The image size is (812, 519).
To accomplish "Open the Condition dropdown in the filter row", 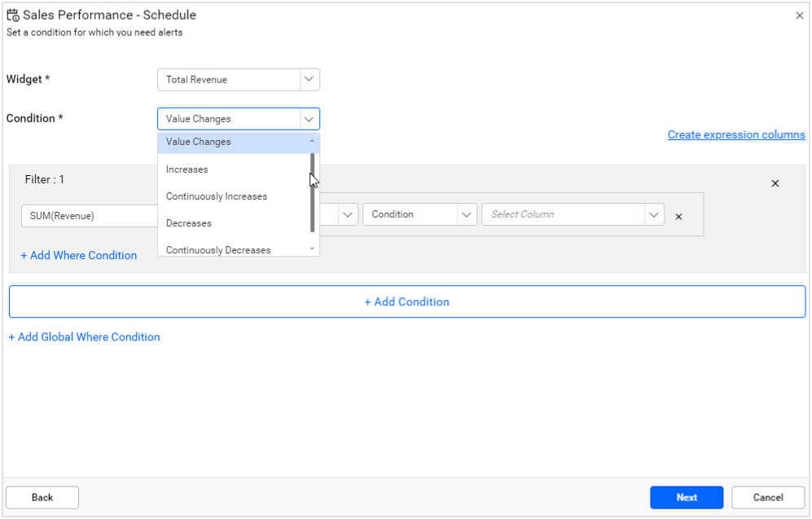I will [419, 214].
